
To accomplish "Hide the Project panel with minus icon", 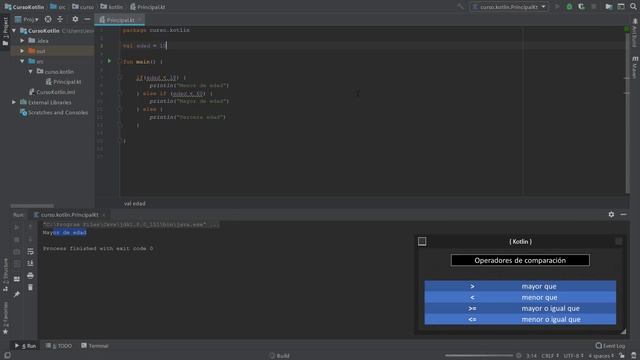I will (x=87, y=19).
